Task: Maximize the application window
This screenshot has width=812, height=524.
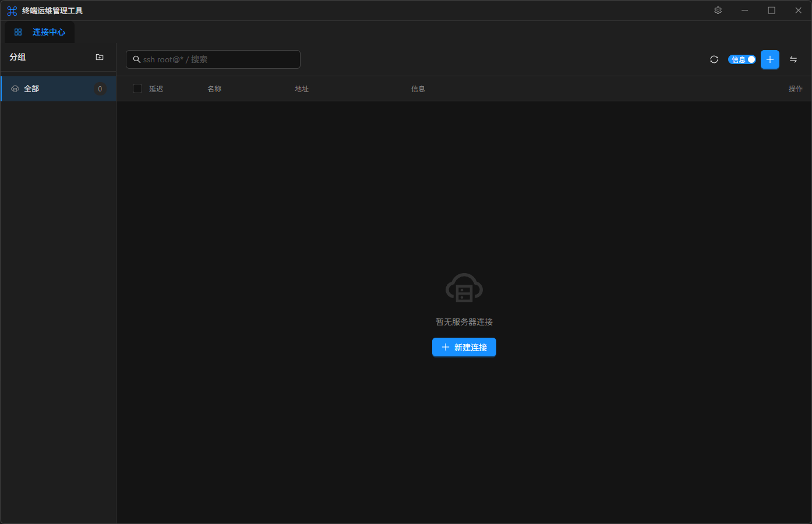Action: pyautogui.click(x=771, y=10)
